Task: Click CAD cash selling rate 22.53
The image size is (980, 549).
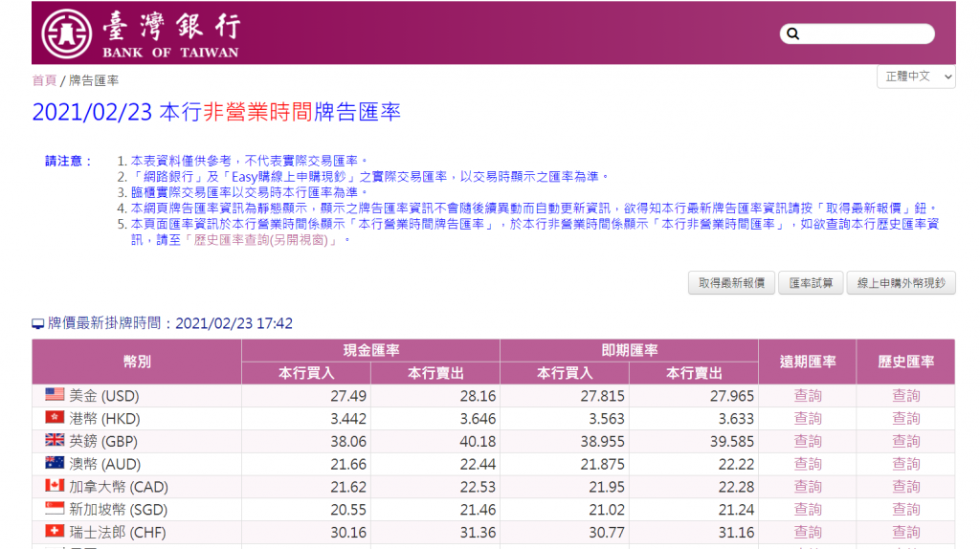Action: pos(478,487)
